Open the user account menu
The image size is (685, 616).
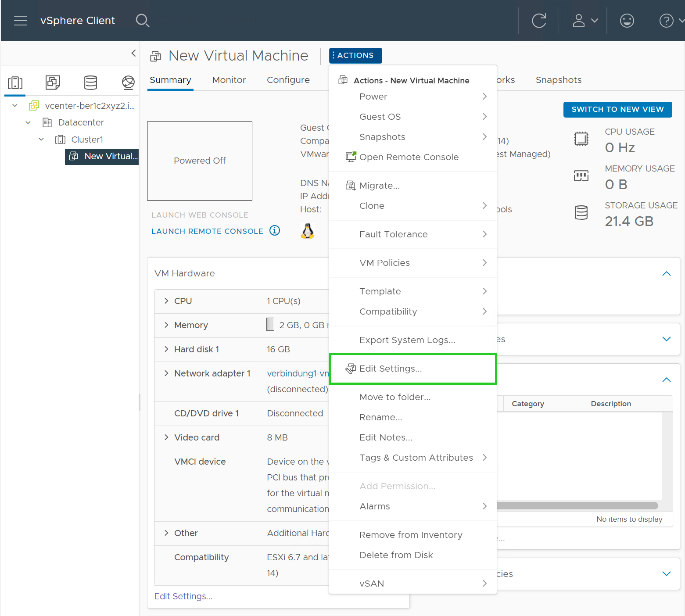(x=585, y=21)
